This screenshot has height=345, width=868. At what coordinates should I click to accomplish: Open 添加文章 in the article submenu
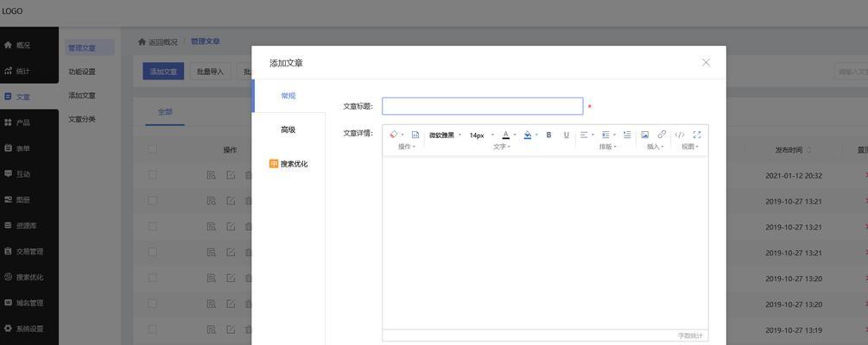pos(82,96)
